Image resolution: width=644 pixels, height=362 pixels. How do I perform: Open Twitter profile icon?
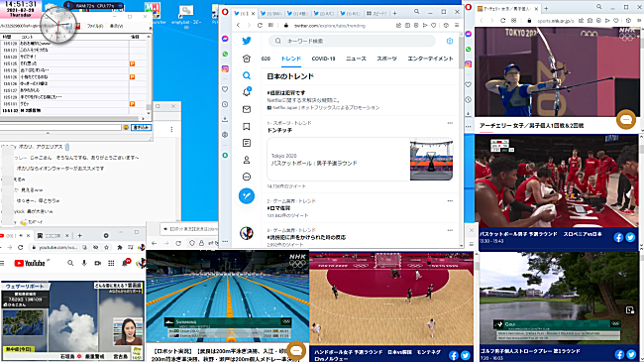(247, 160)
